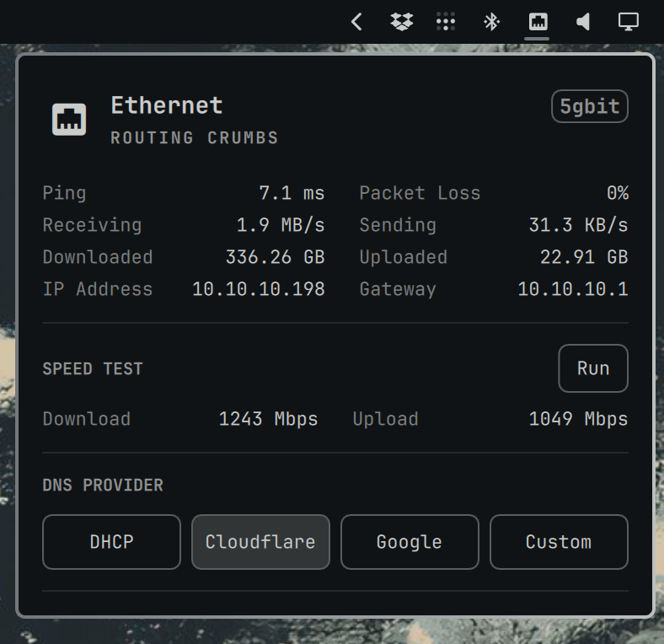Open the Dropbox tray icon
Screen dimensions: 664x644
(401, 22)
